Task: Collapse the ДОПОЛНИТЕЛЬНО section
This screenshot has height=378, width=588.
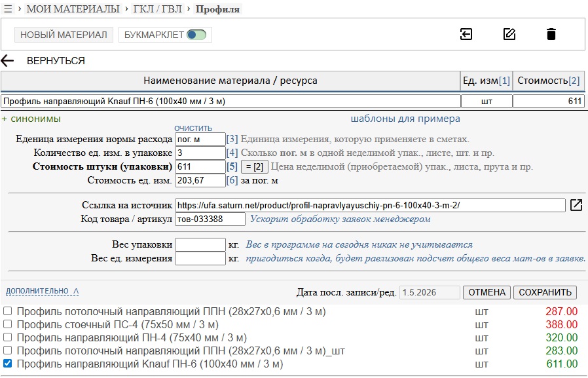Action: (x=42, y=291)
